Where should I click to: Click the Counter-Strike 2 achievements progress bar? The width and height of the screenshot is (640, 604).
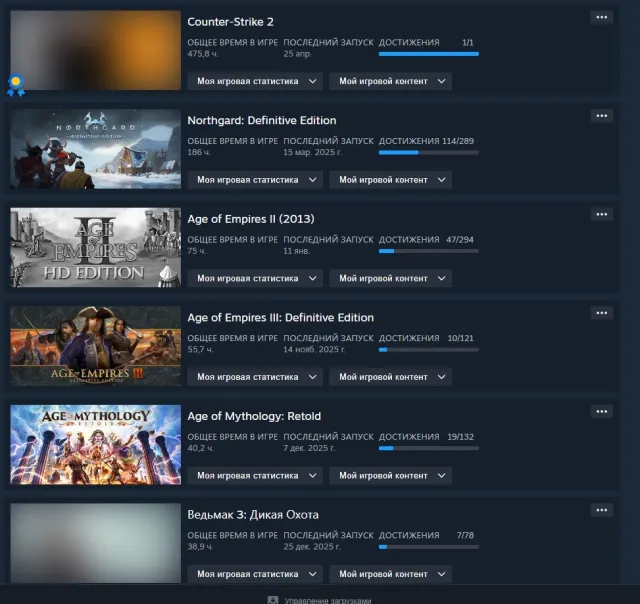pyautogui.click(x=429, y=54)
